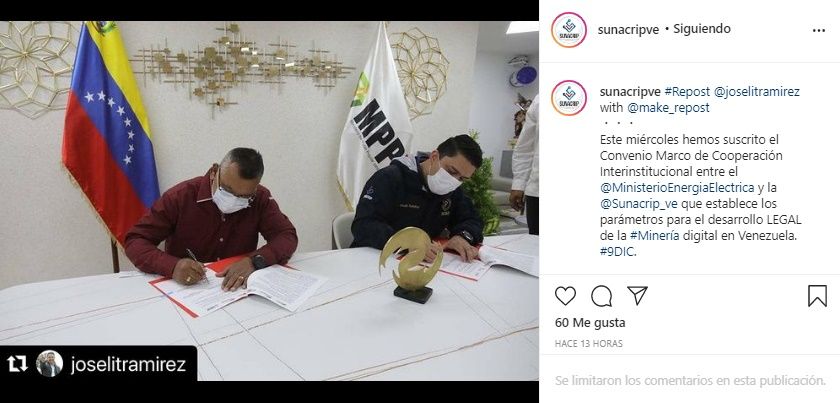Click the sunacripve avatar beside the caption
Screen dimensions: 840x403
[x=568, y=98]
